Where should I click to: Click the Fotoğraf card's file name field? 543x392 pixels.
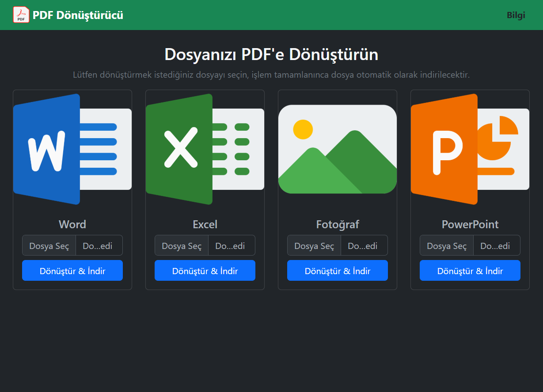click(x=364, y=245)
